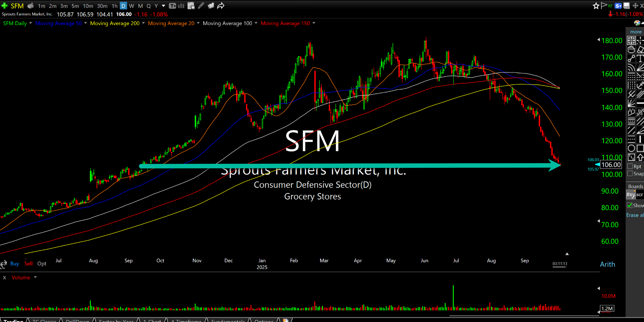Click the Arith scale toggle

[x=607, y=264]
